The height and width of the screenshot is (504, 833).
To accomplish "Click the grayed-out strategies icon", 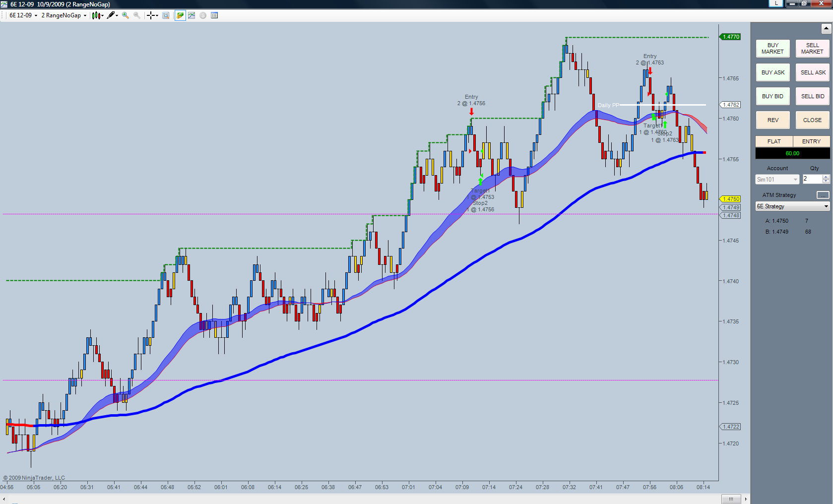I will [203, 15].
